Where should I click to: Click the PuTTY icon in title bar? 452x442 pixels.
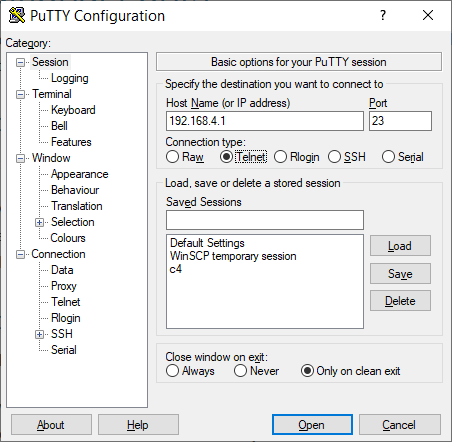pos(17,15)
